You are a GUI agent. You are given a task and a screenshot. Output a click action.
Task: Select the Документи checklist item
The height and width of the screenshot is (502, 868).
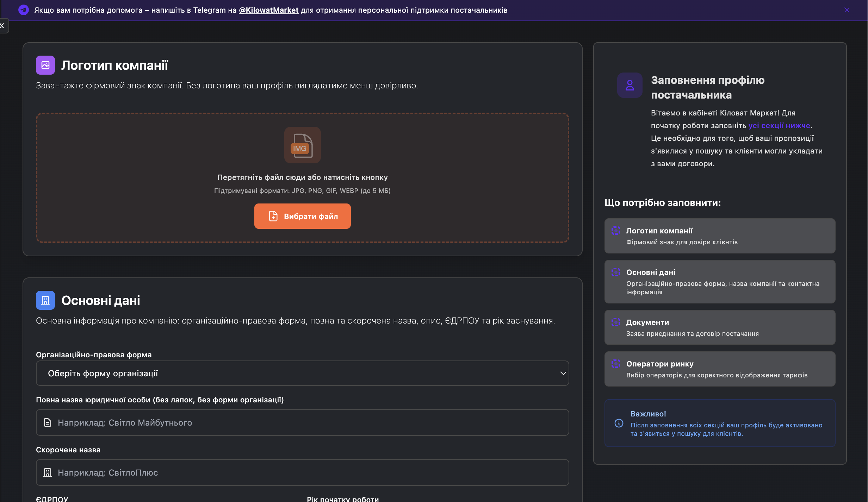pos(720,327)
